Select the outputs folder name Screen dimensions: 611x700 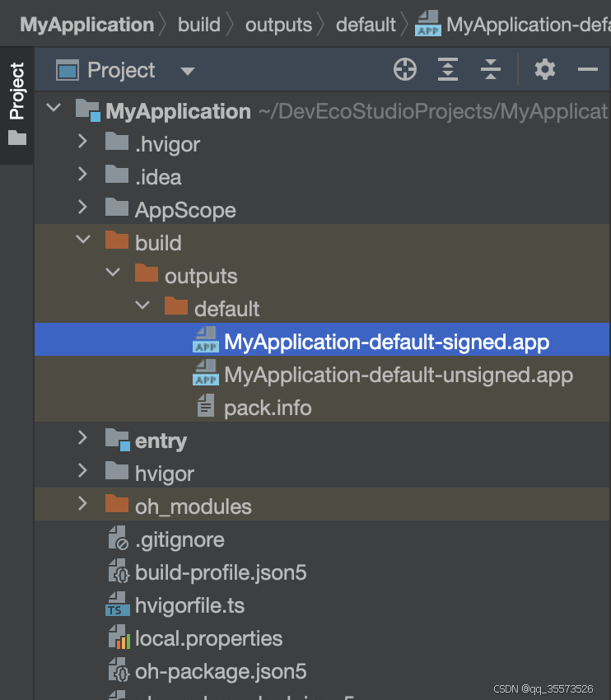point(201,277)
